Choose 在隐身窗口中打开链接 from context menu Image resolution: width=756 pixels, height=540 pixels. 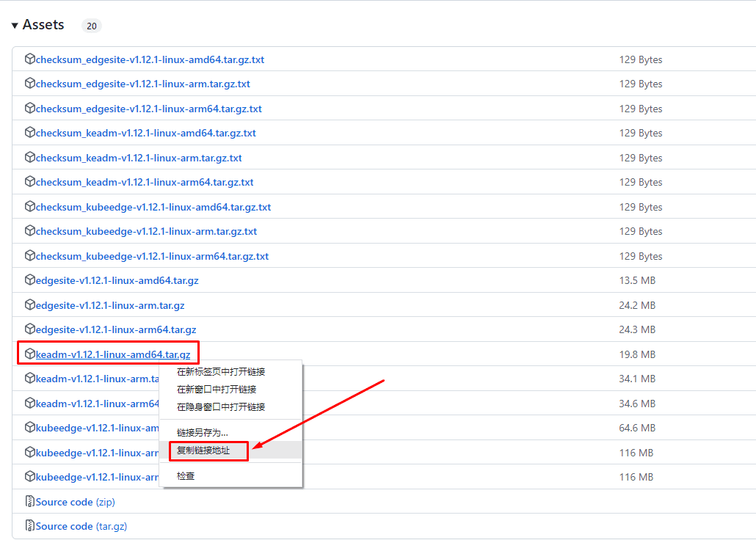pos(221,407)
